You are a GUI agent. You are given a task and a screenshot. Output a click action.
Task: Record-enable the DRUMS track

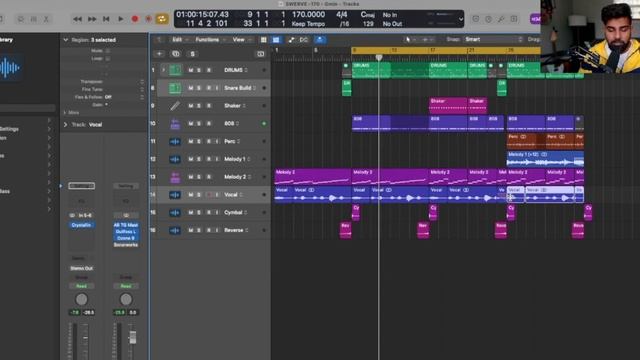(209, 70)
